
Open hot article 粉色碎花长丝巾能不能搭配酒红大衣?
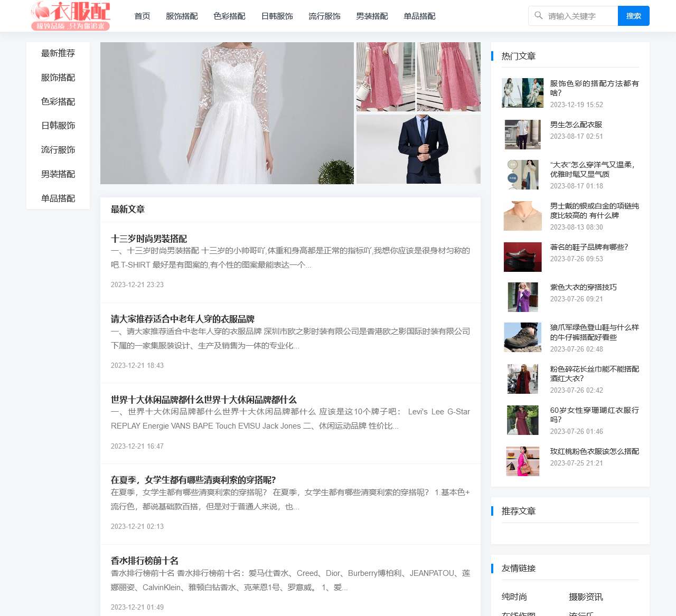pyautogui.click(x=595, y=374)
